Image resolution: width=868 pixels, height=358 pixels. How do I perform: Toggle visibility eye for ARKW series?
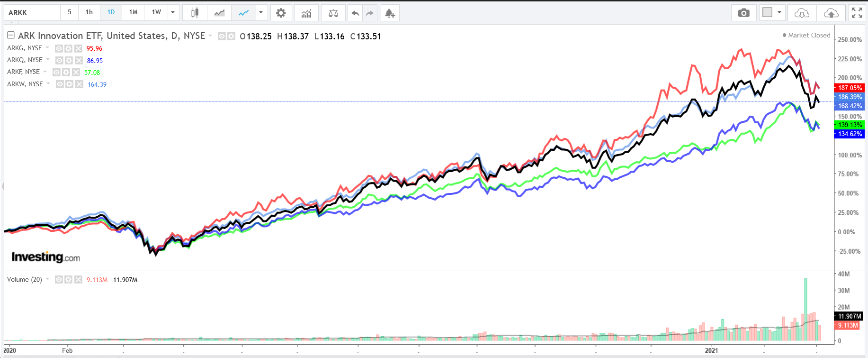(60, 84)
